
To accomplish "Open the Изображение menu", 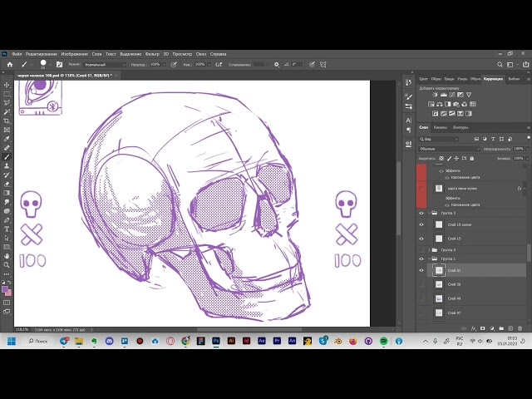I will pyautogui.click(x=75, y=54).
